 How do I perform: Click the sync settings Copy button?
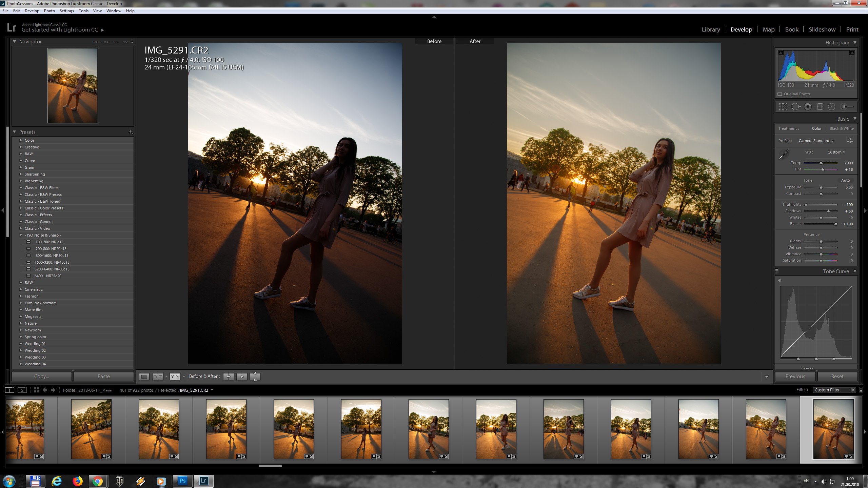41,376
